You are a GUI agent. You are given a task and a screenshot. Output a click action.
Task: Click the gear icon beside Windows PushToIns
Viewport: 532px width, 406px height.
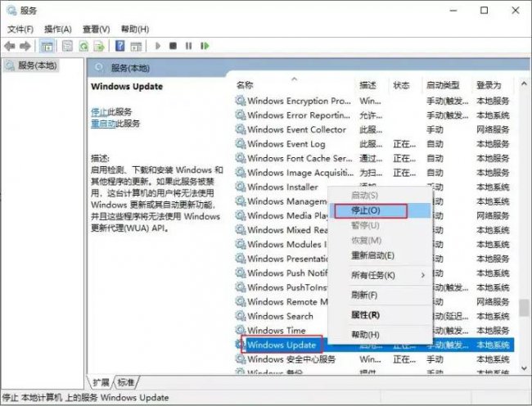[241, 287]
